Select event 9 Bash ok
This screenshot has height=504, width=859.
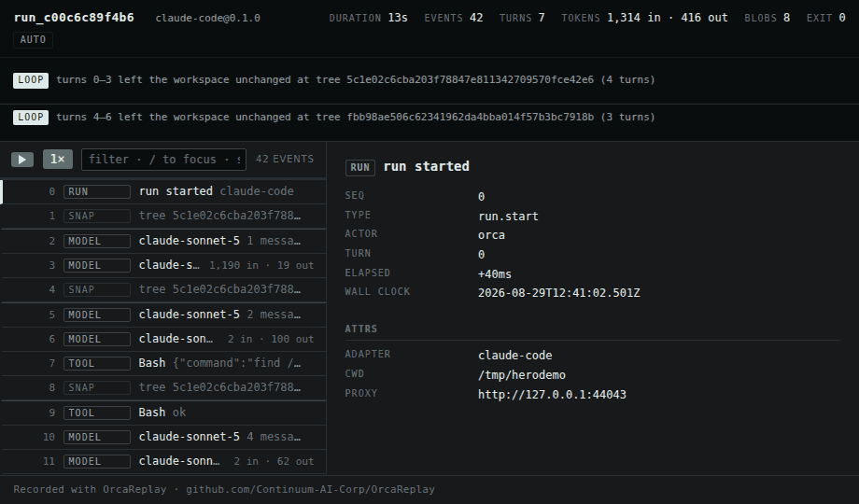tap(163, 413)
